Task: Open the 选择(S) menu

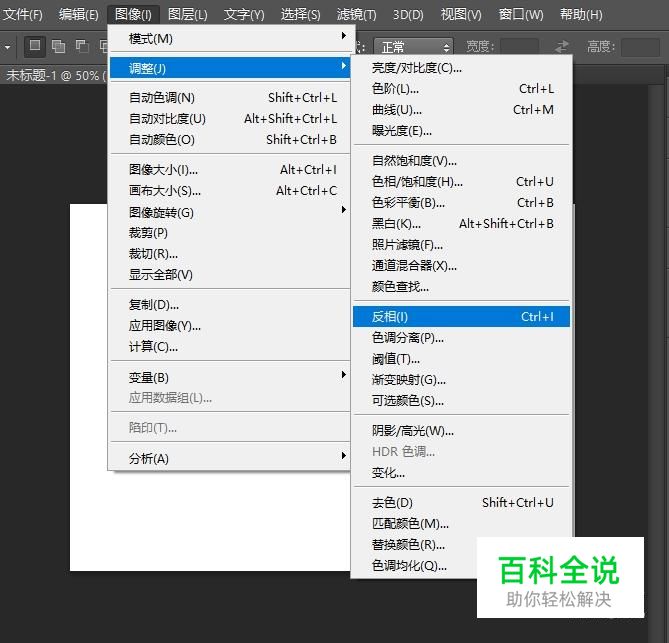Action: coord(300,15)
